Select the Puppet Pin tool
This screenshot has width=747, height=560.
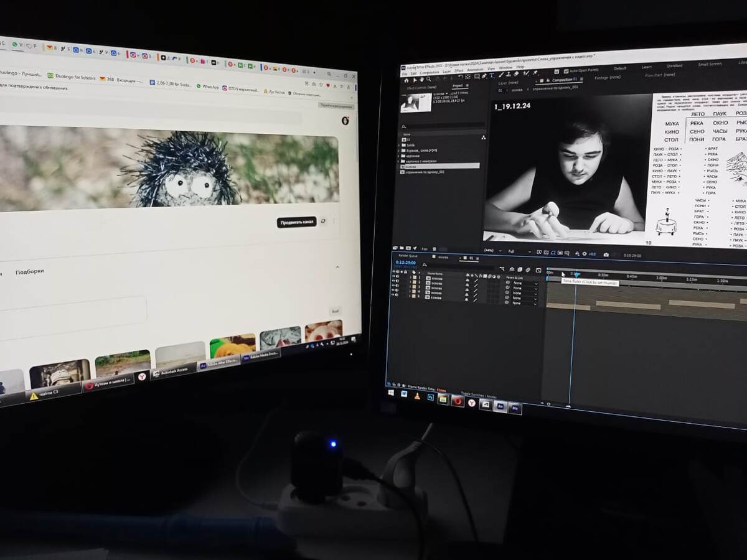(x=535, y=73)
